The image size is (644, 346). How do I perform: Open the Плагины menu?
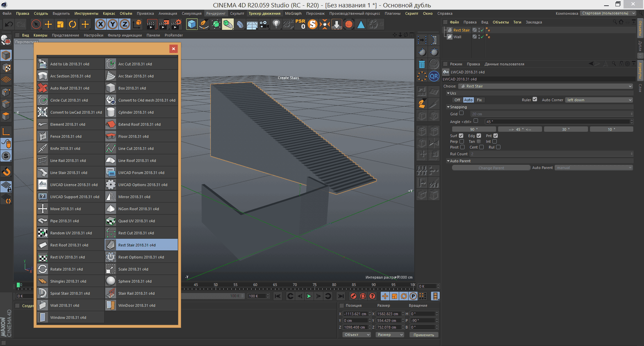[x=392, y=13]
